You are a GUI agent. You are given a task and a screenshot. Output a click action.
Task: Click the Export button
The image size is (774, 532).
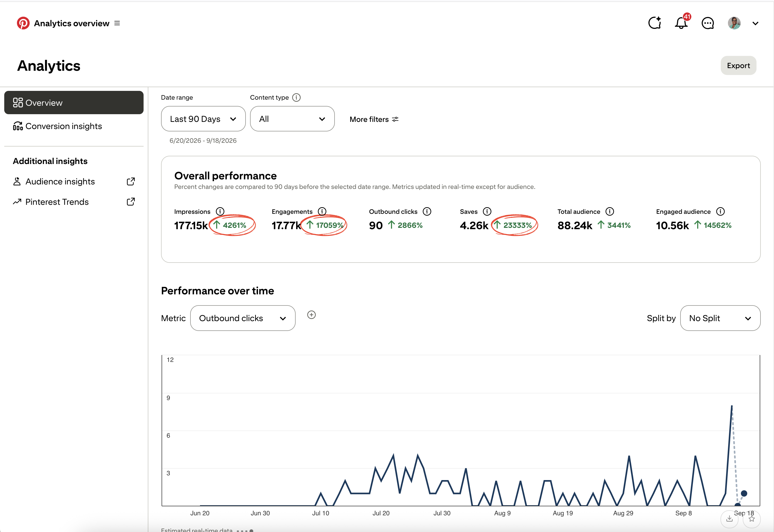[738, 65]
